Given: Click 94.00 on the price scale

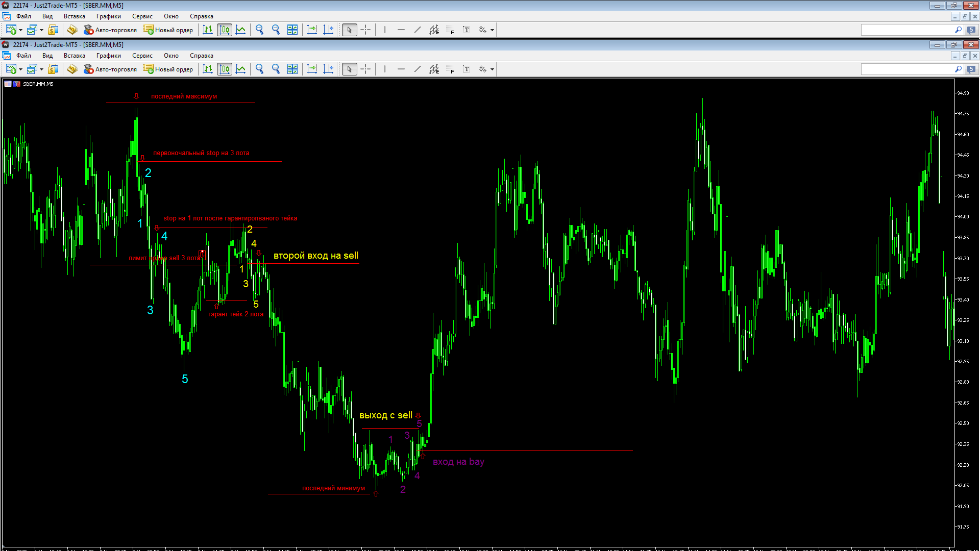Looking at the screenshot, I should 963,217.
